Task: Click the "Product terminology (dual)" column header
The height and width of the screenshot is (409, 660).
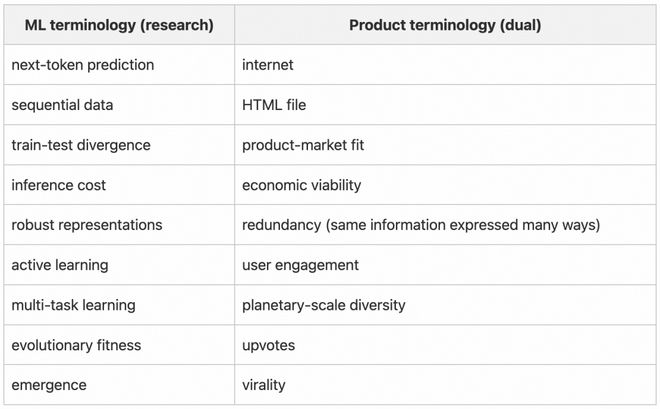Action: click(x=445, y=25)
